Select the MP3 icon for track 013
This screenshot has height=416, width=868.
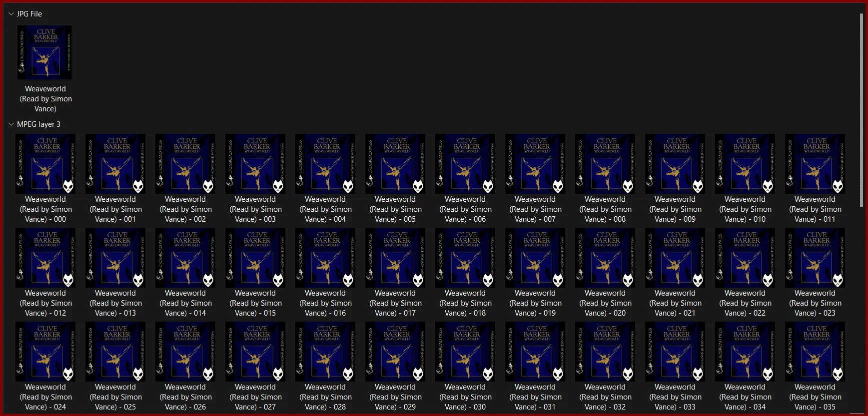115,258
